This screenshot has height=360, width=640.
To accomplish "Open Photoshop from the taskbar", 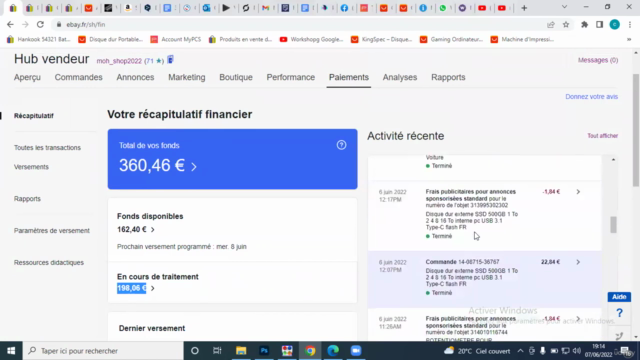I will click(x=264, y=351).
